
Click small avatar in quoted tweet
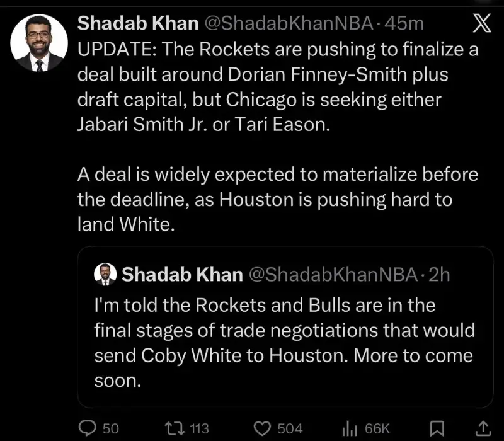(x=105, y=274)
